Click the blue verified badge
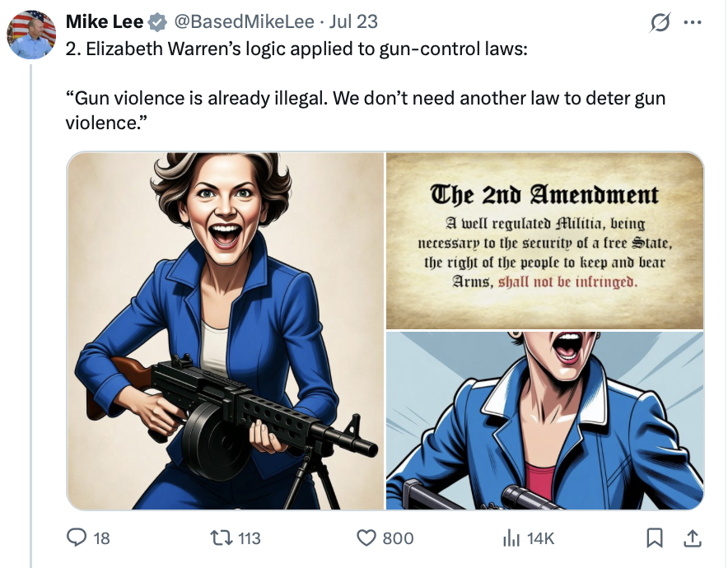Image resolution: width=728 pixels, height=568 pixels. pyautogui.click(x=158, y=22)
